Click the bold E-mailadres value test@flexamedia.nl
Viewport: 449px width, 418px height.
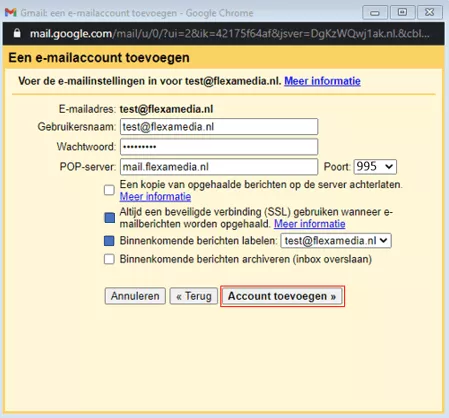[x=166, y=109]
